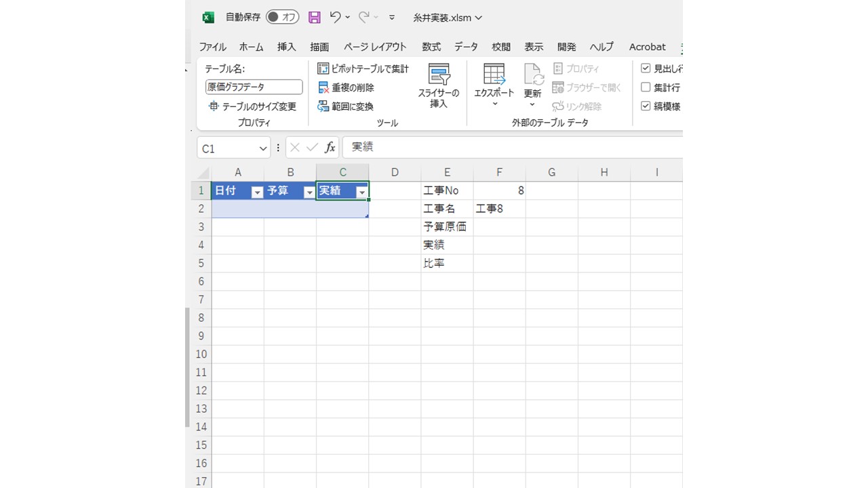Click cell containing 比率
This screenshot has width=868, height=488.
click(447, 264)
